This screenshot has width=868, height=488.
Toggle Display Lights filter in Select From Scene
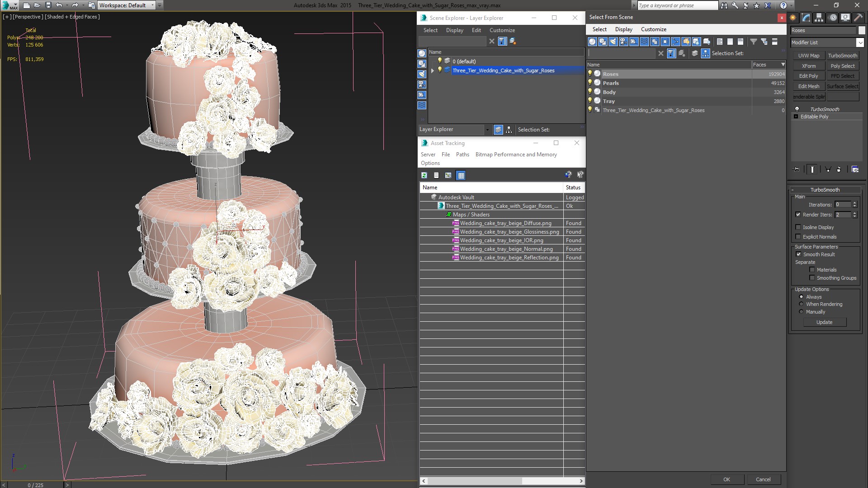(x=613, y=42)
